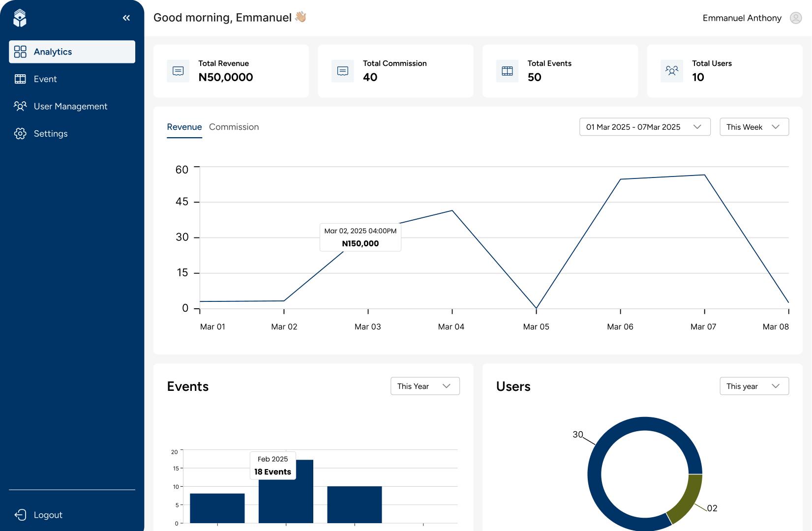Screen dimensions: 812x531
Task: Click the Total Events calendar icon
Action: (507, 70)
